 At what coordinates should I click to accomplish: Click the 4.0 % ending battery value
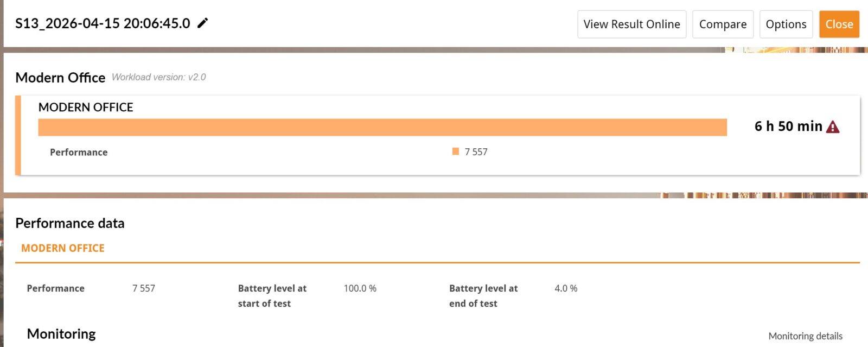click(566, 288)
